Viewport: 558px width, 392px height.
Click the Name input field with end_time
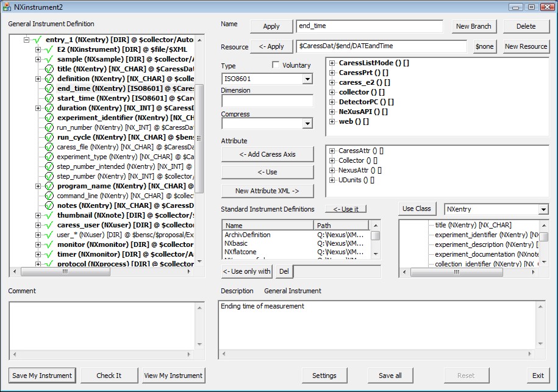coord(369,26)
